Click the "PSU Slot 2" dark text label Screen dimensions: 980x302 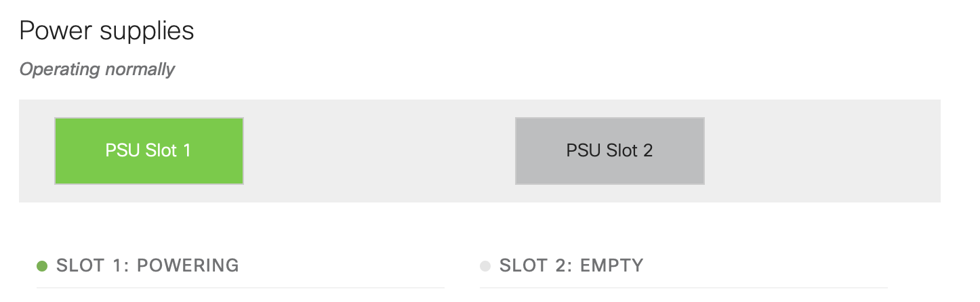[609, 150]
